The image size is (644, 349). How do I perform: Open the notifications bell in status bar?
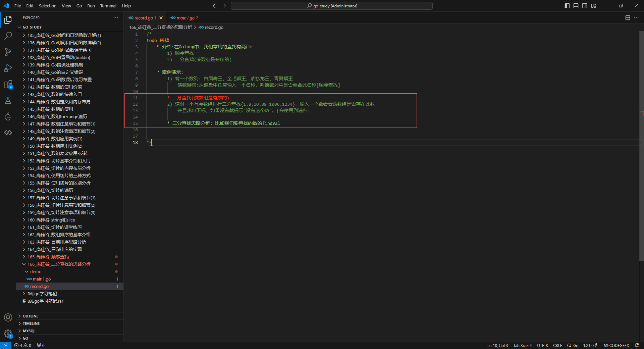click(637, 345)
